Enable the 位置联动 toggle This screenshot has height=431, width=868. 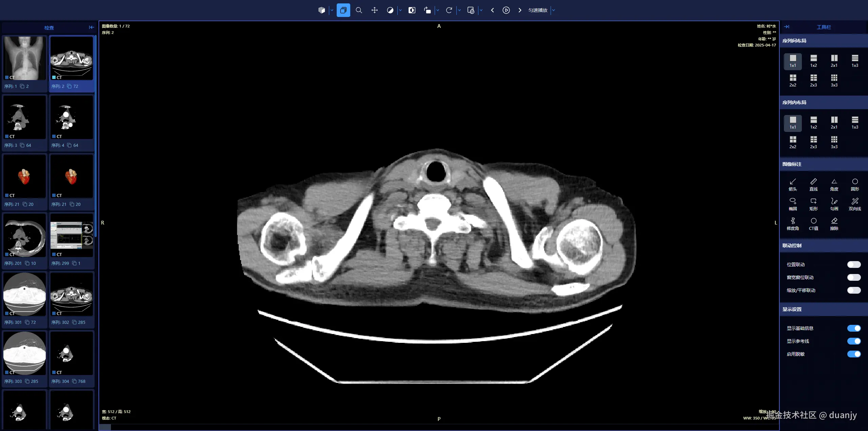[853, 265]
